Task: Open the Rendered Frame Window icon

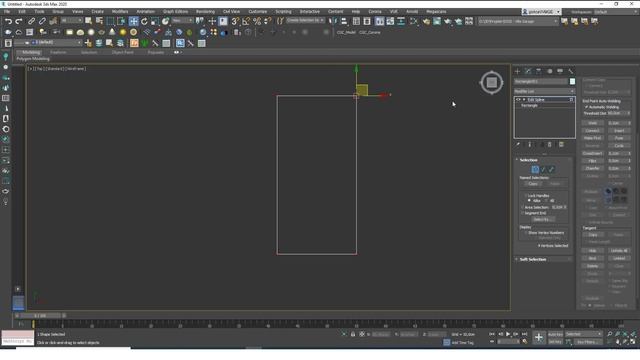Action: point(437,21)
